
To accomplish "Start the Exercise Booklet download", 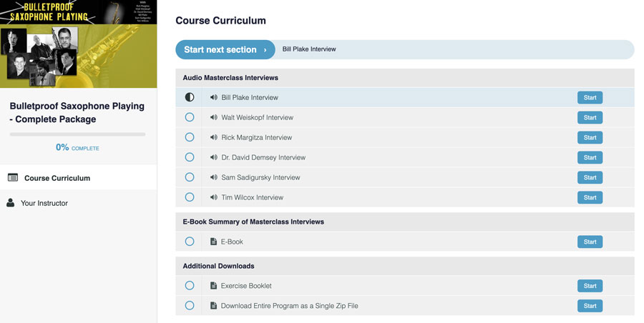I will pos(590,286).
